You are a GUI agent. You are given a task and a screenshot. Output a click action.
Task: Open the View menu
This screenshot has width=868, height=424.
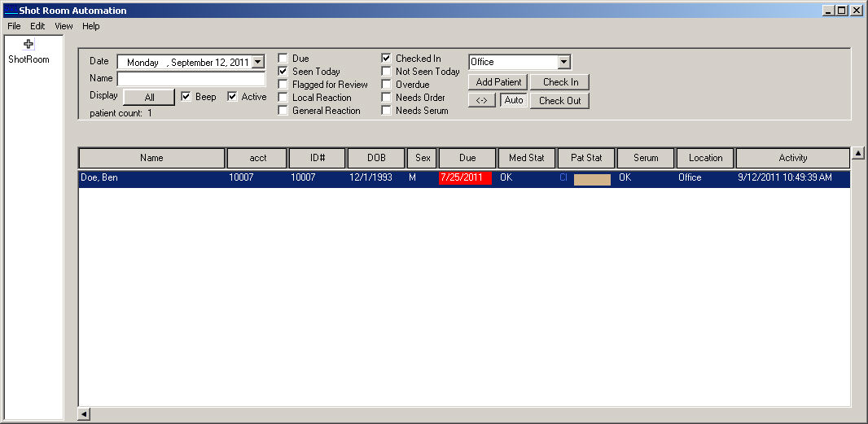coord(64,26)
